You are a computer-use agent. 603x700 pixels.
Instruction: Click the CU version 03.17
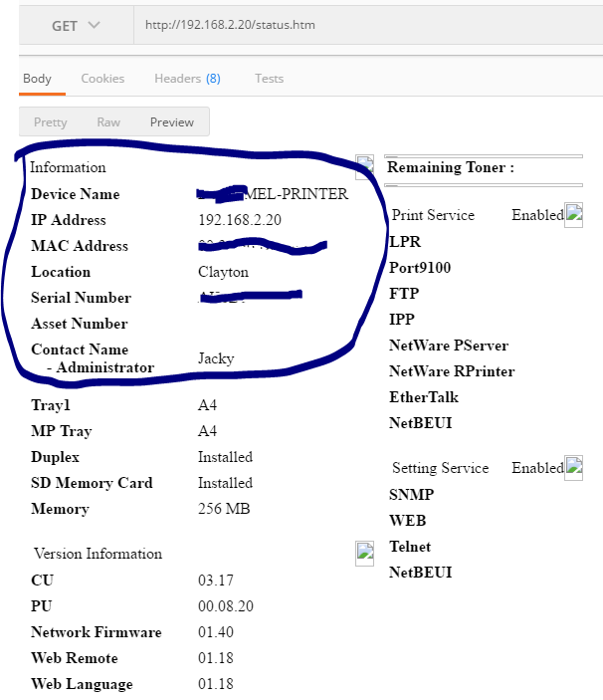coord(216,581)
